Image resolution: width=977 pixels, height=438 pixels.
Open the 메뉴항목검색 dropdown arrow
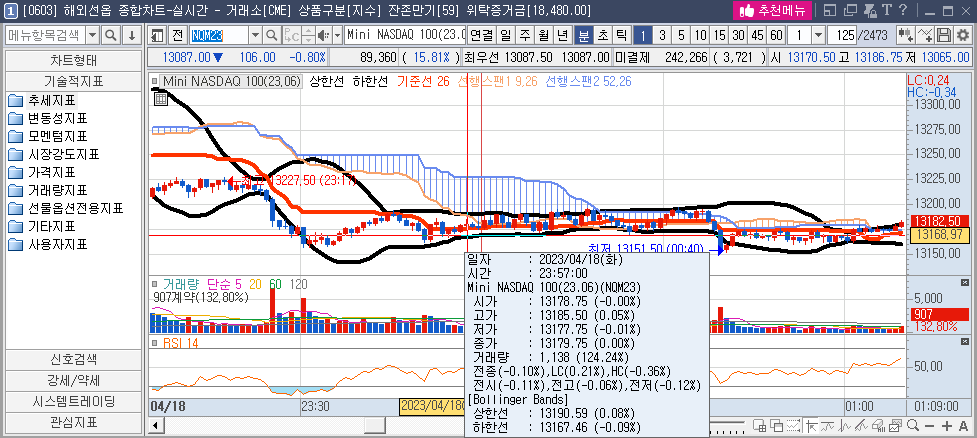click(93, 35)
